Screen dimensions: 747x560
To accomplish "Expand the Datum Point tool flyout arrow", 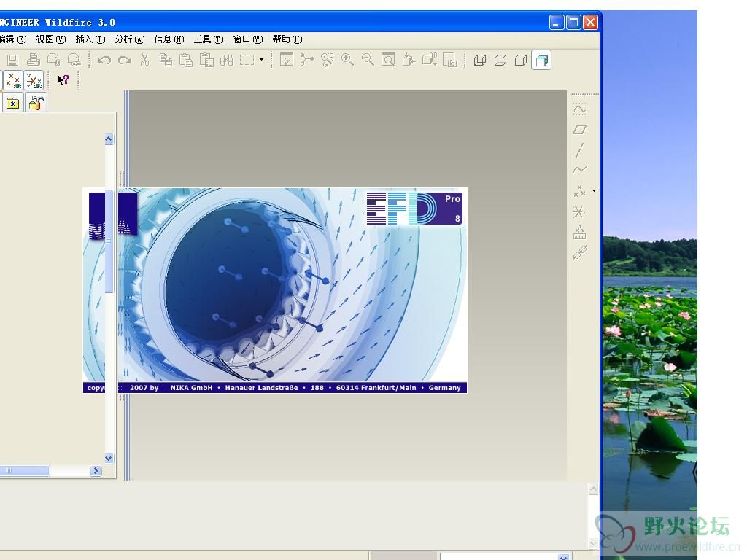I will (594, 190).
